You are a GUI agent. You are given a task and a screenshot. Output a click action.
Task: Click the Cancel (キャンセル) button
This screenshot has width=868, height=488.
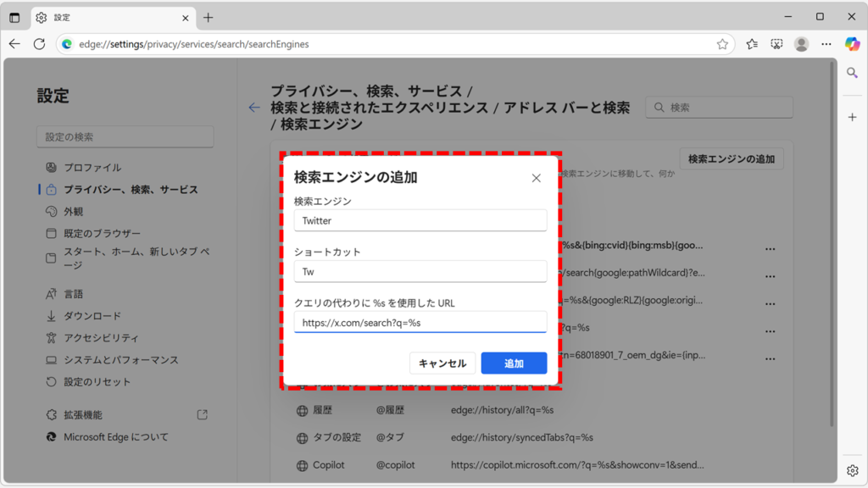click(x=442, y=363)
